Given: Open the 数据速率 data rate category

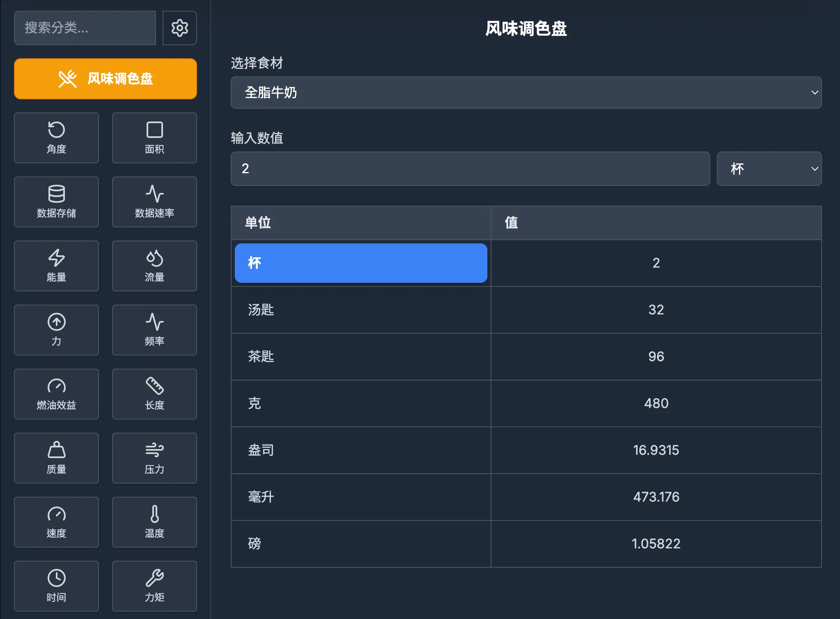Looking at the screenshot, I should coord(154,202).
